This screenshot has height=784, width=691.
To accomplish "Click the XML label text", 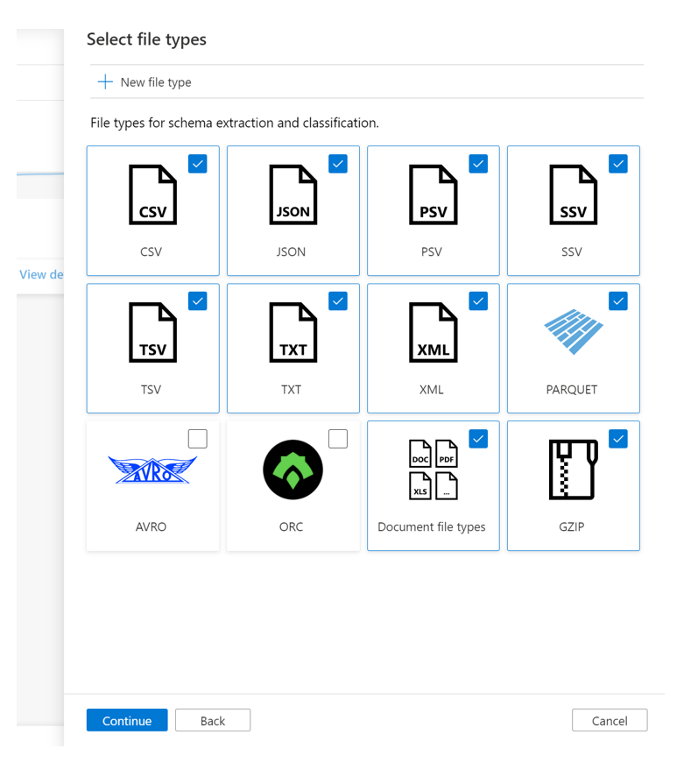I will click(x=432, y=390).
